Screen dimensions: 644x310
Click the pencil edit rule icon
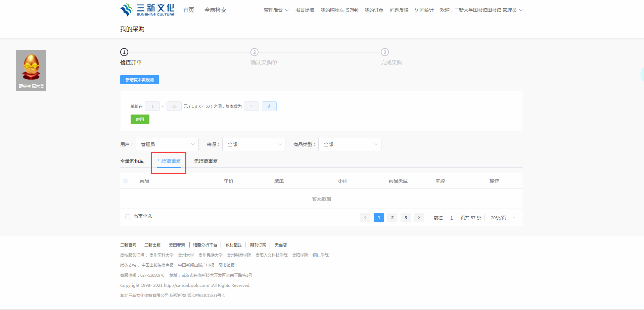(x=269, y=106)
